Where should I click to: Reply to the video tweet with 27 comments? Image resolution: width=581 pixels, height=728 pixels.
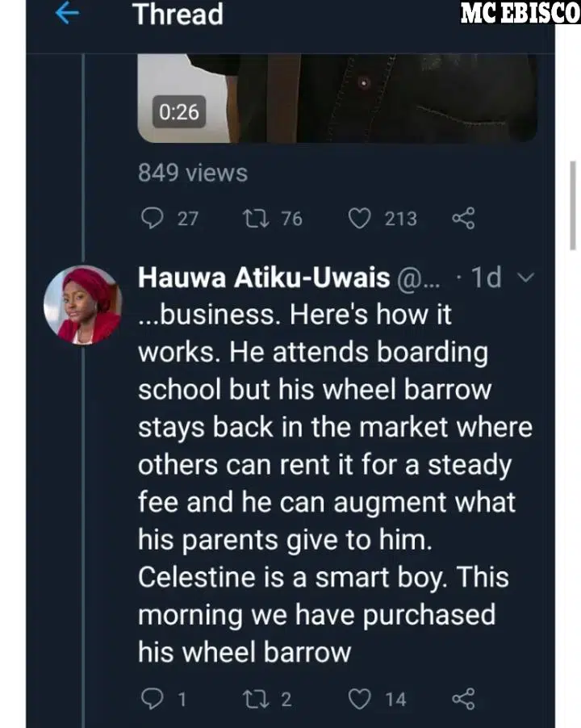[x=152, y=218]
